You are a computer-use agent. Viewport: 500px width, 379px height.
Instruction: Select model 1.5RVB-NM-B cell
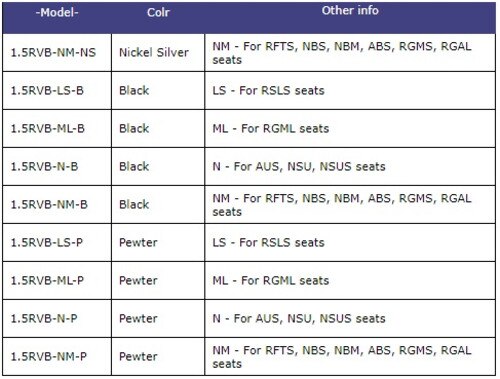coord(57,205)
